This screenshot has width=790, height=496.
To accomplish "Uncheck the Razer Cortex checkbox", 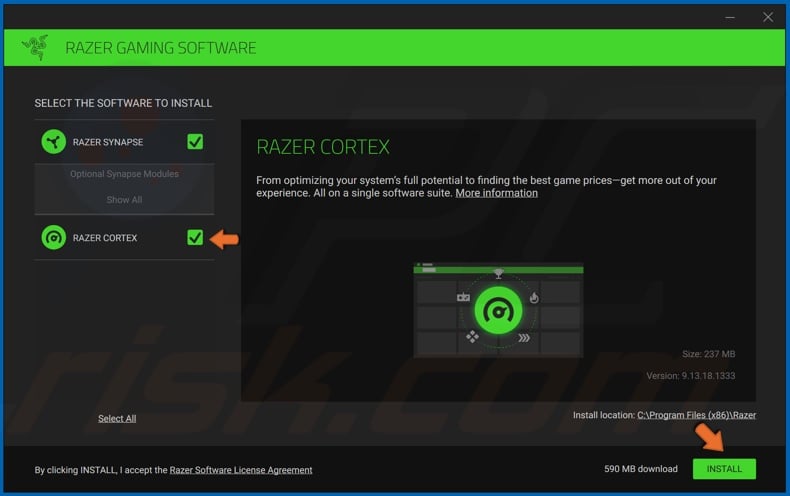I will [195, 237].
